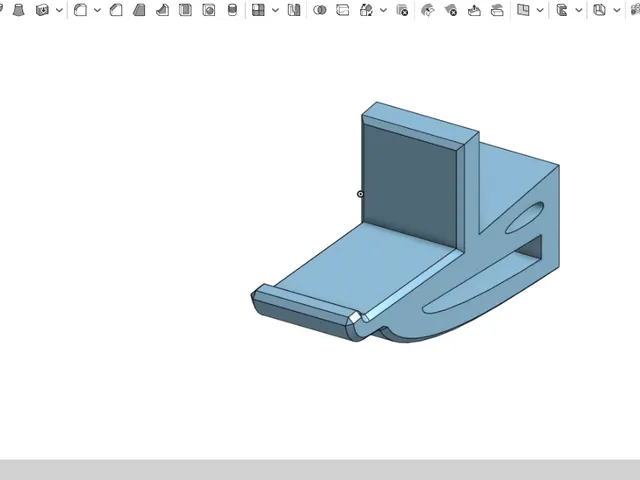Choose the Draft tool
This screenshot has height=480, width=640.
(x=139, y=10)
